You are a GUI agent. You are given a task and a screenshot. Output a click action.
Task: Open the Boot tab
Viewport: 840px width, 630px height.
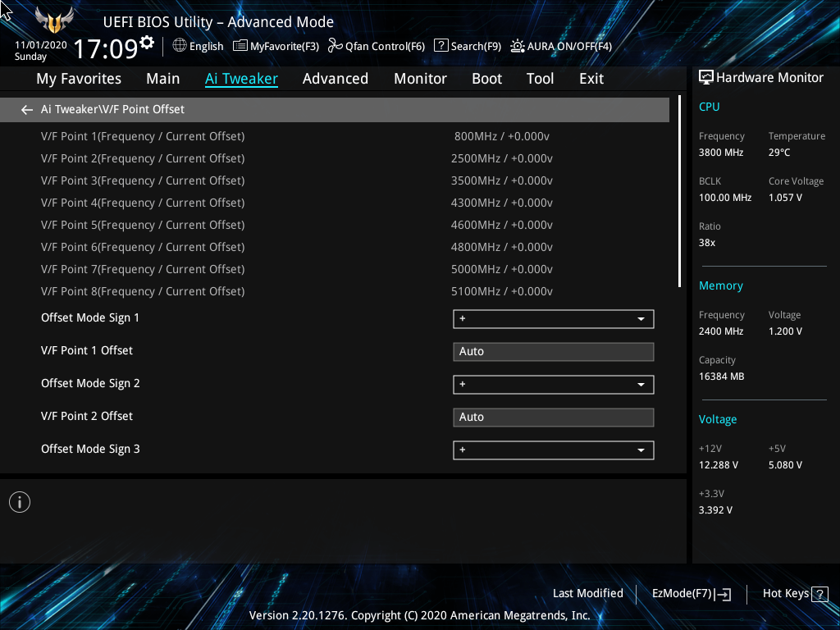coord(487,79)
